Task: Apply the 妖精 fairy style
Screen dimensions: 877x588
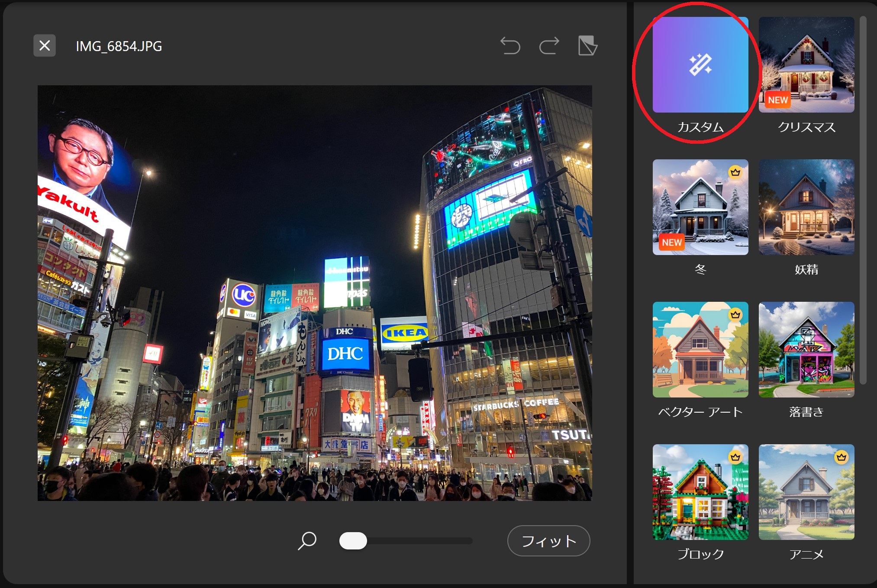Action: click(x=806, y=207)
